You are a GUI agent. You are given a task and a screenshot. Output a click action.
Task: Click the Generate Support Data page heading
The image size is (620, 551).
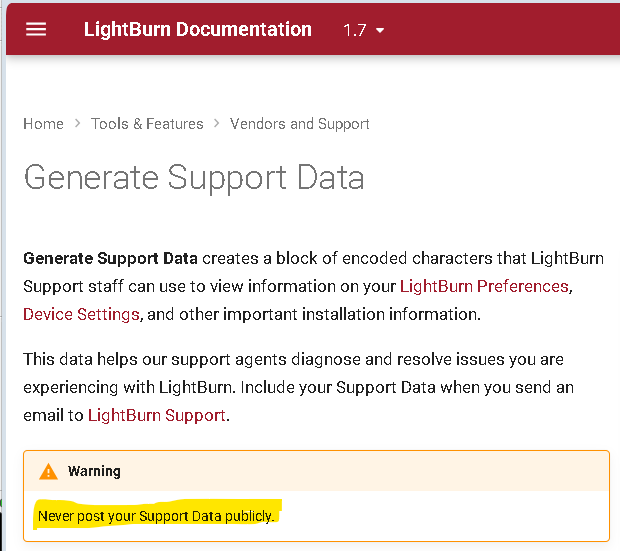(194, 178)
